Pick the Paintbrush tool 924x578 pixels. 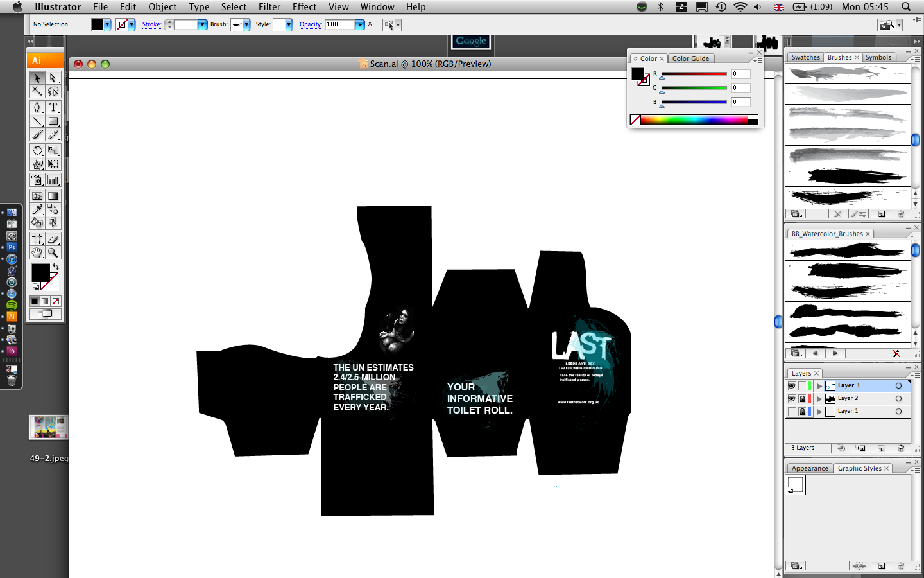coord(37,134)
